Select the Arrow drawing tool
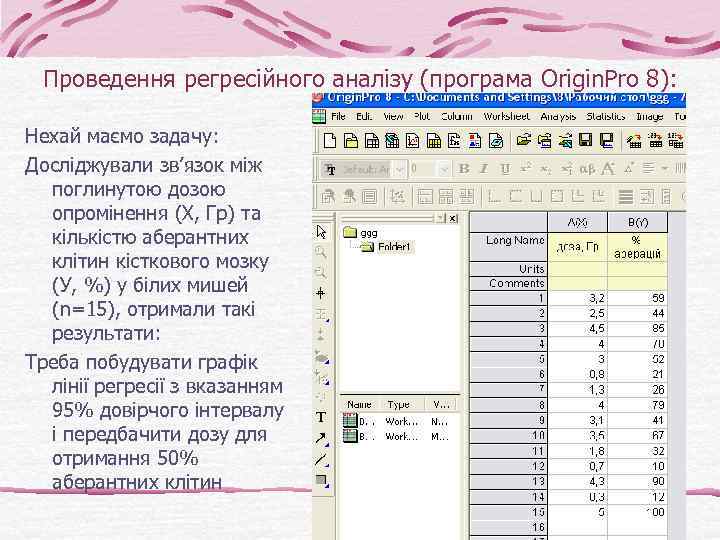 (321, 439)
